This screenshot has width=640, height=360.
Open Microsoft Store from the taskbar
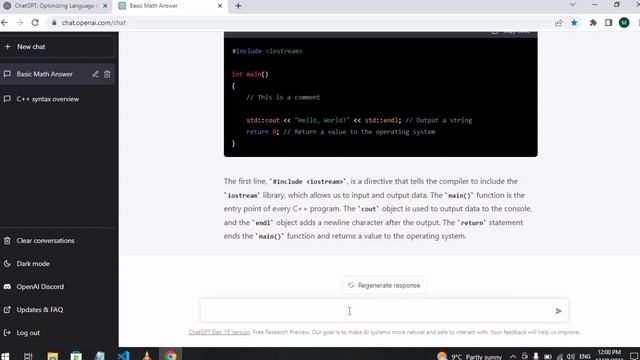76,356
